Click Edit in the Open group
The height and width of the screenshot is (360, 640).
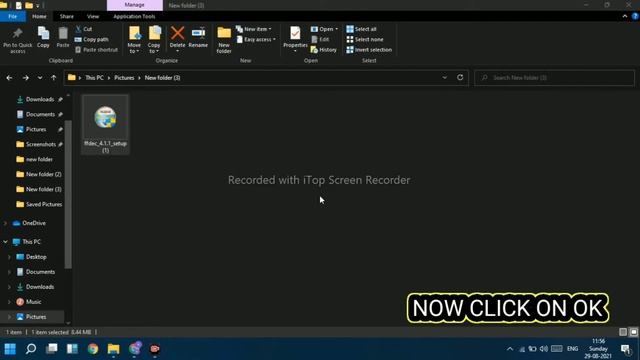coord(320,40)
